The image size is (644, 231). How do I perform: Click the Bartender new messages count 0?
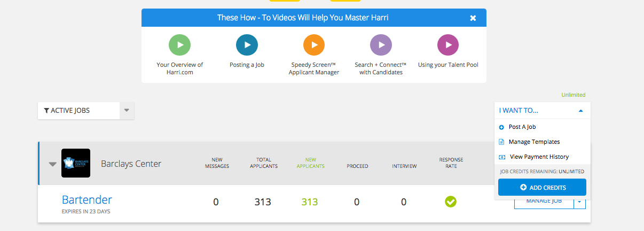pyautogui.click(x=216, y=202)
